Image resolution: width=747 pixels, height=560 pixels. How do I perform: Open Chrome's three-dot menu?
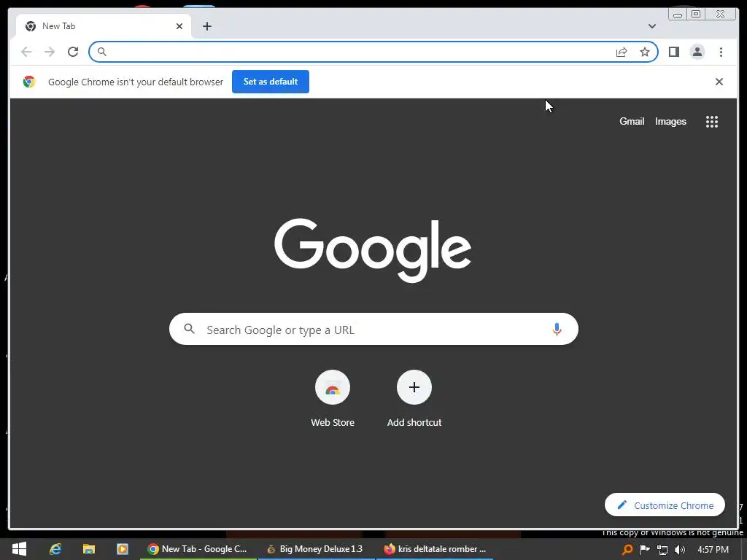point(721,52)
